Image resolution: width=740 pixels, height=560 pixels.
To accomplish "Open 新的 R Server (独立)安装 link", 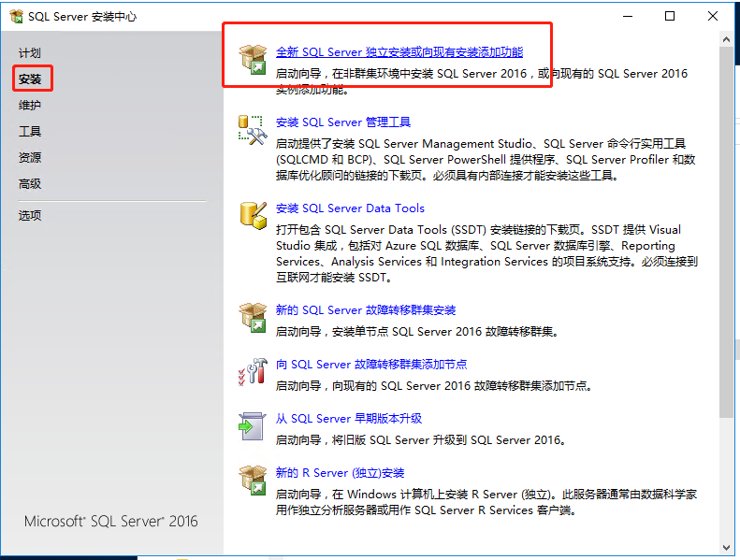I will (340, 473).
